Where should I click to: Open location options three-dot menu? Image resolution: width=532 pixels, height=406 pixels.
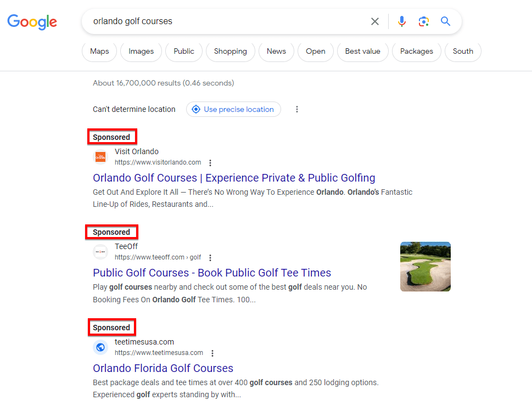click(297, 109)
